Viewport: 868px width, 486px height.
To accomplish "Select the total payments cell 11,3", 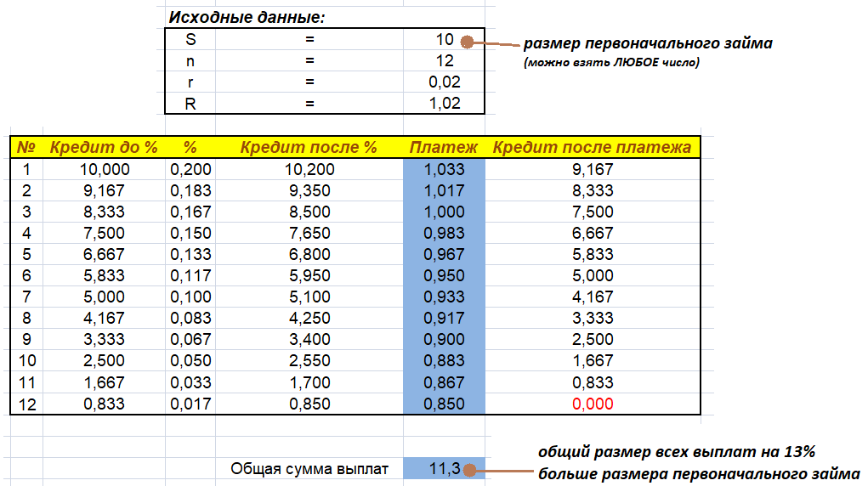I will click(444, 469).
